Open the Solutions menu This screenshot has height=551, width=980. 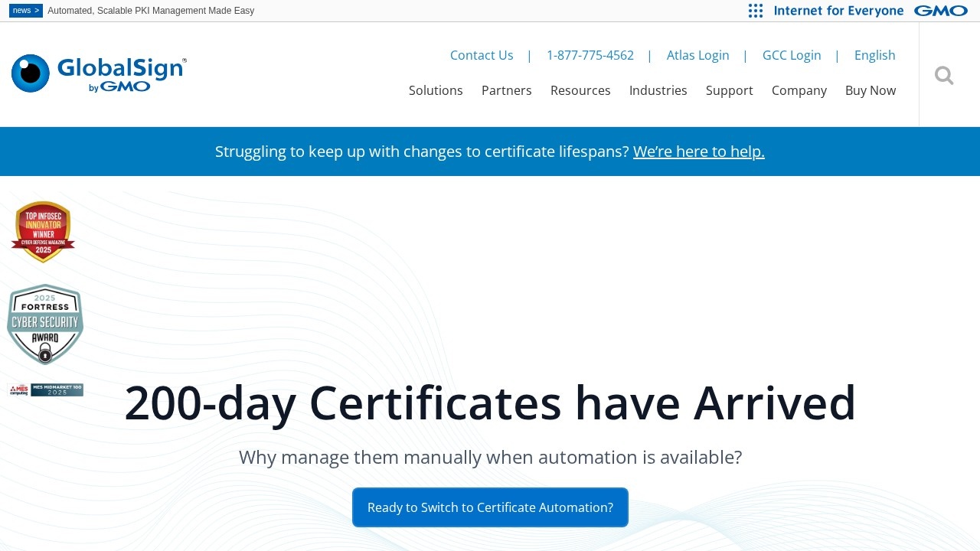[x=436, y=90]
